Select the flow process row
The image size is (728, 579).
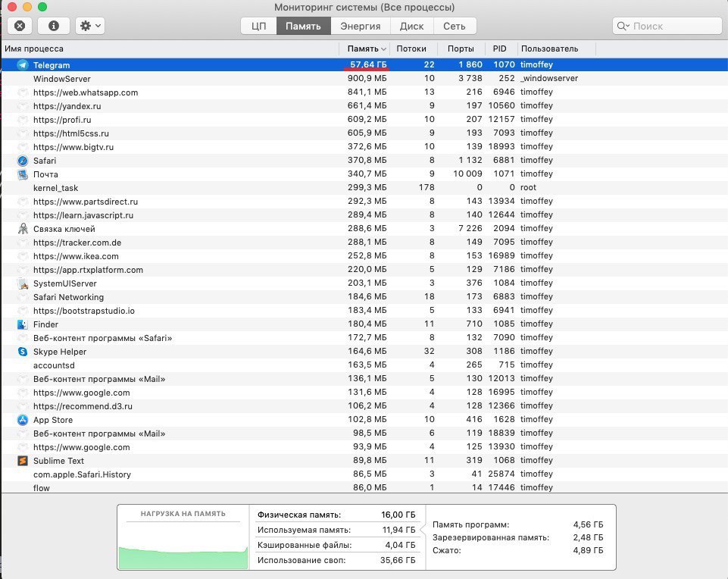tap(364, 487)
